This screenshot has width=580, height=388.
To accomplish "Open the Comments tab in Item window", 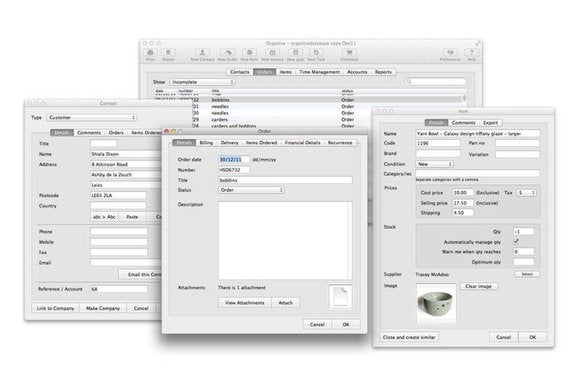I will (x=463, y=123).
